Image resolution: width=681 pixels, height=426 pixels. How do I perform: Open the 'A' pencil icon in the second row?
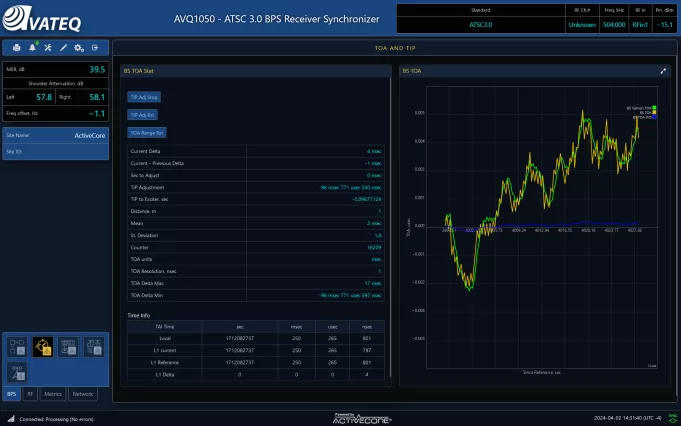[17, 372]
